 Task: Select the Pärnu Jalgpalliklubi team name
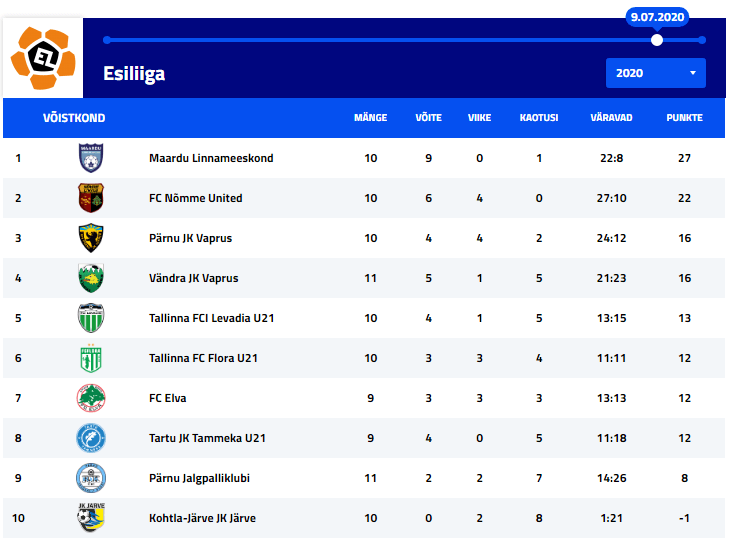pos(199,479)
